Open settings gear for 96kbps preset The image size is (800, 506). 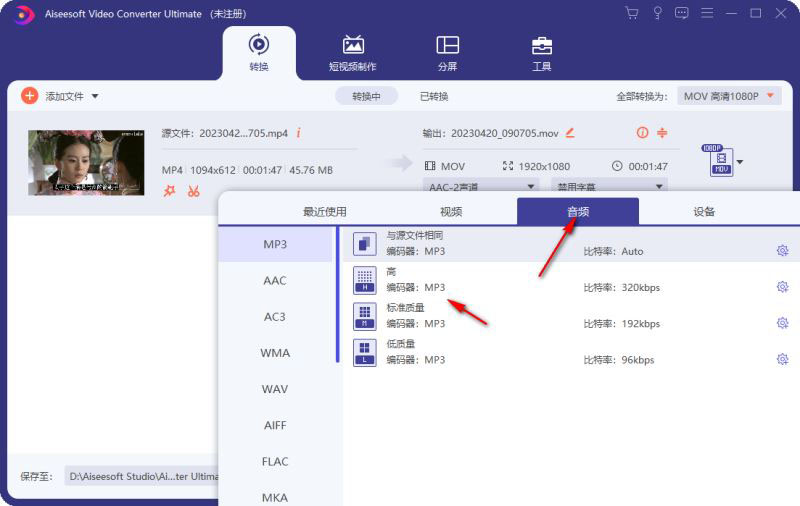coord(782,359)
